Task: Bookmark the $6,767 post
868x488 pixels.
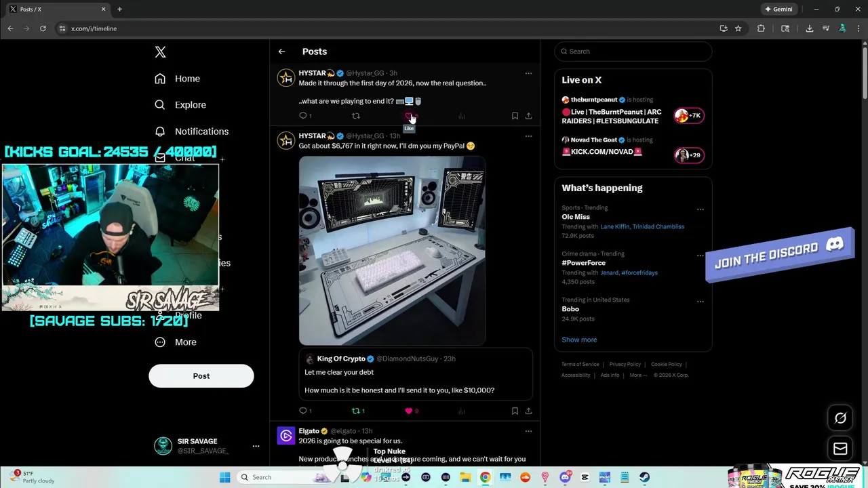Action: pos(515,411)
